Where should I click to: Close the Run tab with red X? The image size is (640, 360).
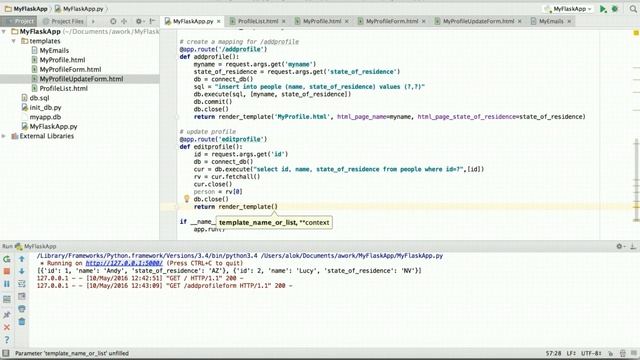coord(7,327)
